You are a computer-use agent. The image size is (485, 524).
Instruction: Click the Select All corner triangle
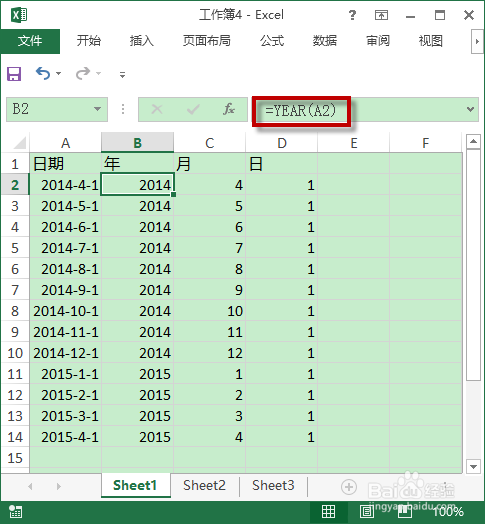pos(19,143)
